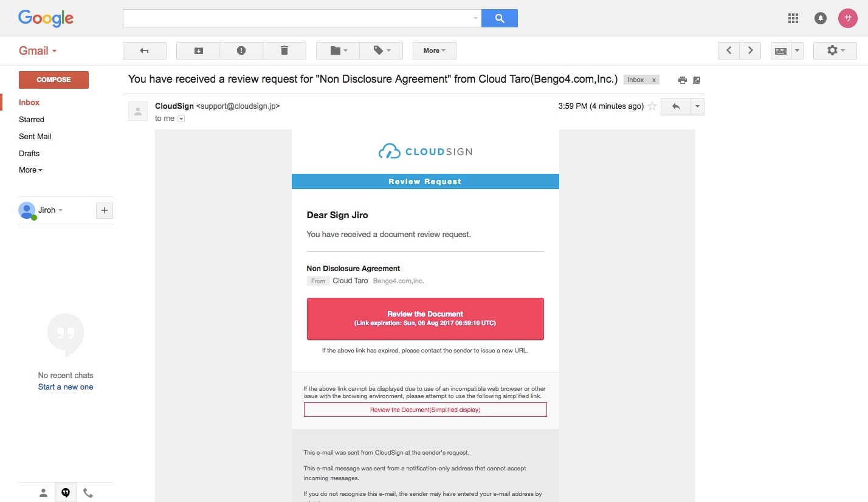Click 'Non Disclosure Agreement' document title

pyautogui.click(x=353, y=269)
